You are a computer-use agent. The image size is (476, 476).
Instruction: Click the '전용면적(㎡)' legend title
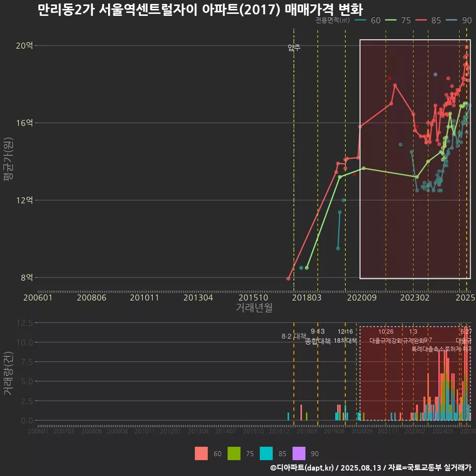[x=333, y=20]
